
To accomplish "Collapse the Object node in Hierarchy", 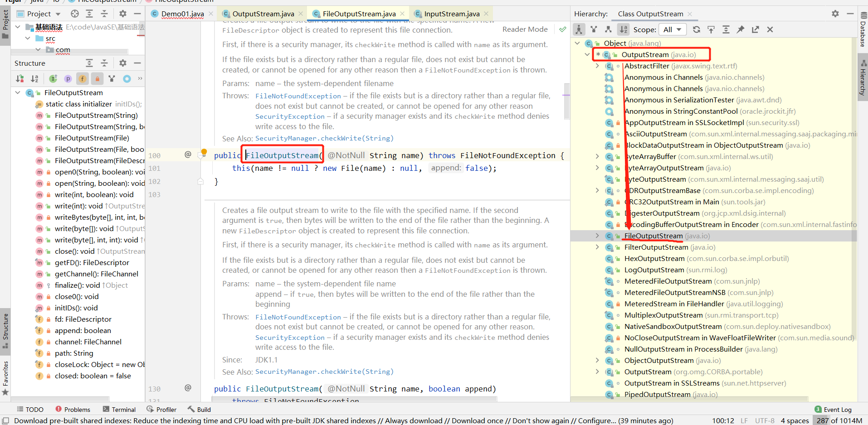I will tap(577, 43).
